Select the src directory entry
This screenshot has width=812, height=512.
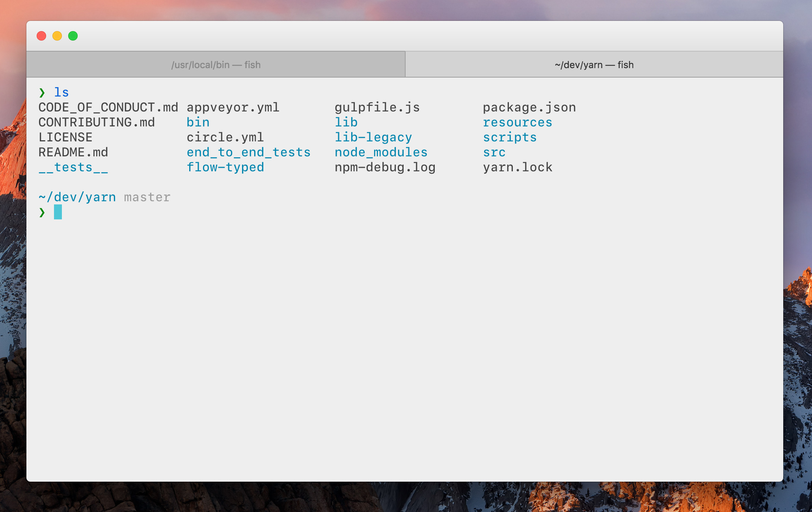(x=494, y=152)
